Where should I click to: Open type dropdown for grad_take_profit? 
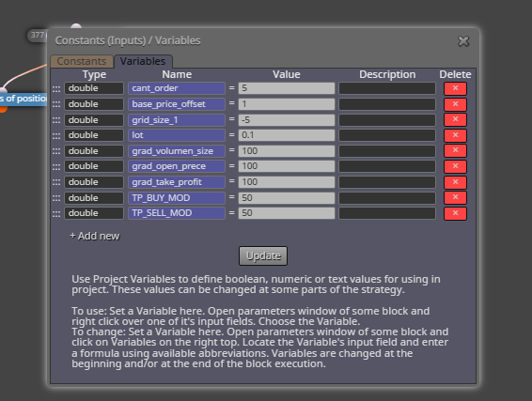94,182
